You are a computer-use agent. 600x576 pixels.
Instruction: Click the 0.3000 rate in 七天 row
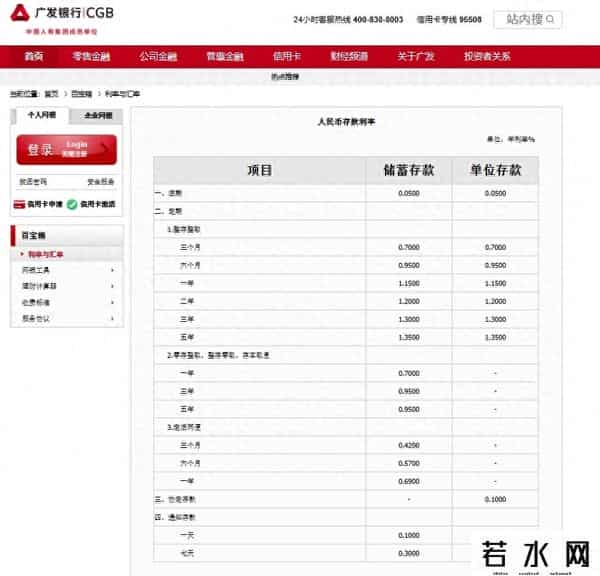tap(409, 553)
